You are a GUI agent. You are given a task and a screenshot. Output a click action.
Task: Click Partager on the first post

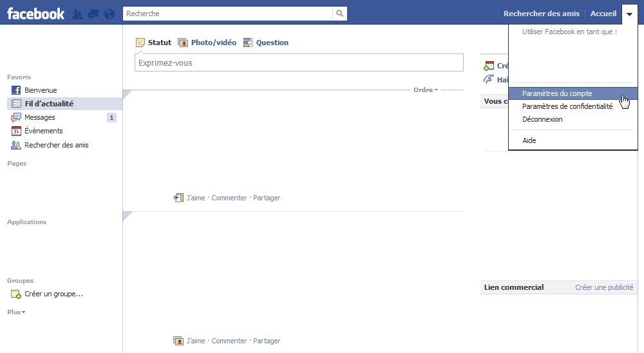point(267,198)
